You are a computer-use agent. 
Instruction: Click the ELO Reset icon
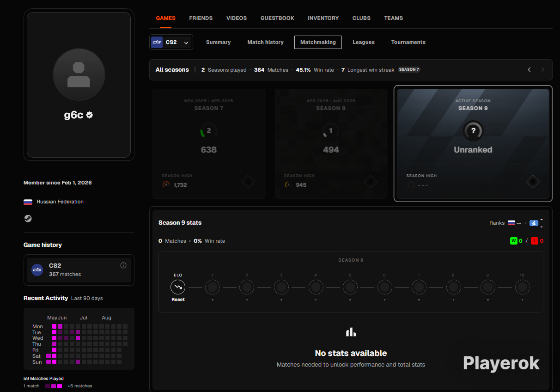coord(178,287)
